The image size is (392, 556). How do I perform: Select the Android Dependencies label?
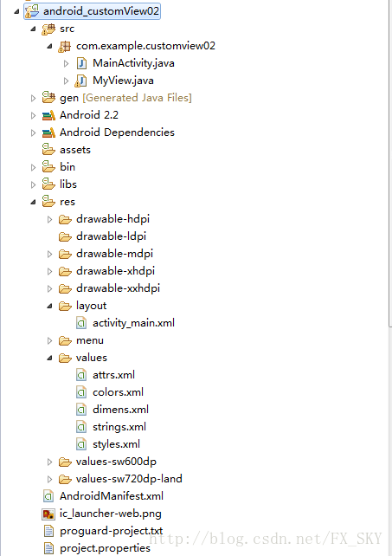tap(117, 133)
